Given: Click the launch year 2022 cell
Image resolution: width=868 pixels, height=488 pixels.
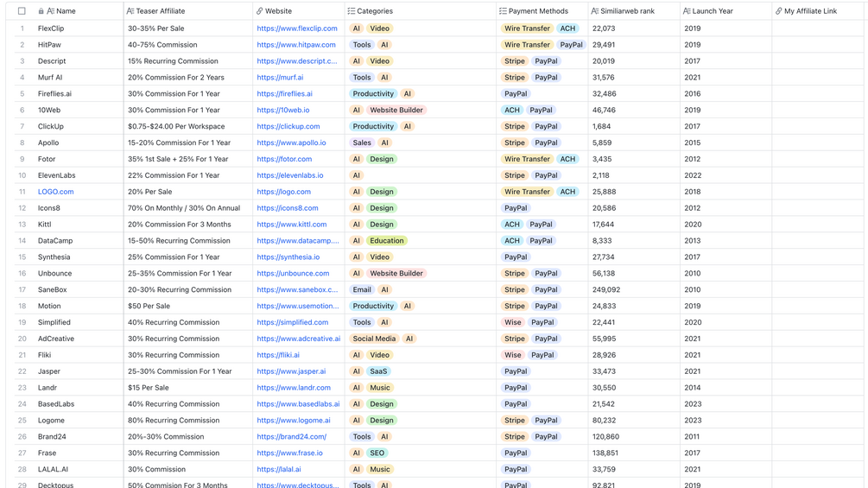Looking at the screenshot, I should point(693,175).
